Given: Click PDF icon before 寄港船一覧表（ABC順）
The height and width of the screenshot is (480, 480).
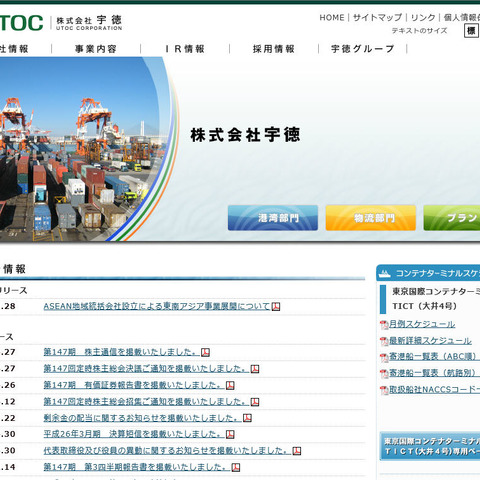Looking at the screenshot, I should click(x=384, y=357).
